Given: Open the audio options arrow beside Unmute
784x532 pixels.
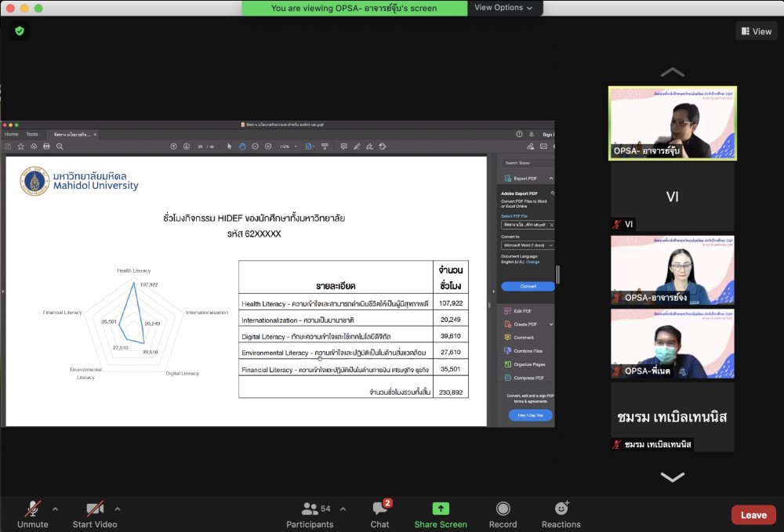Looking at the screenshot, I should coord(55,508).
